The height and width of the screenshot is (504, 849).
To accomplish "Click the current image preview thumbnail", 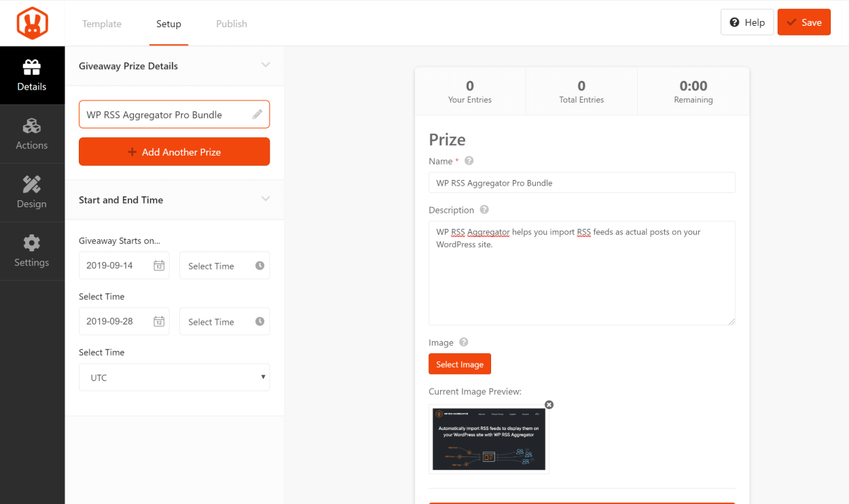I will [489, 439].
